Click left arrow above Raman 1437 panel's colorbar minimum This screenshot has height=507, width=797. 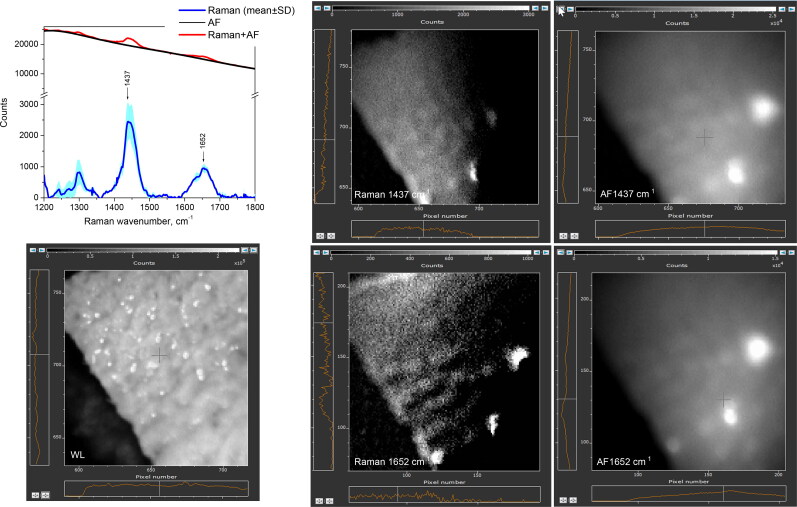318,9
